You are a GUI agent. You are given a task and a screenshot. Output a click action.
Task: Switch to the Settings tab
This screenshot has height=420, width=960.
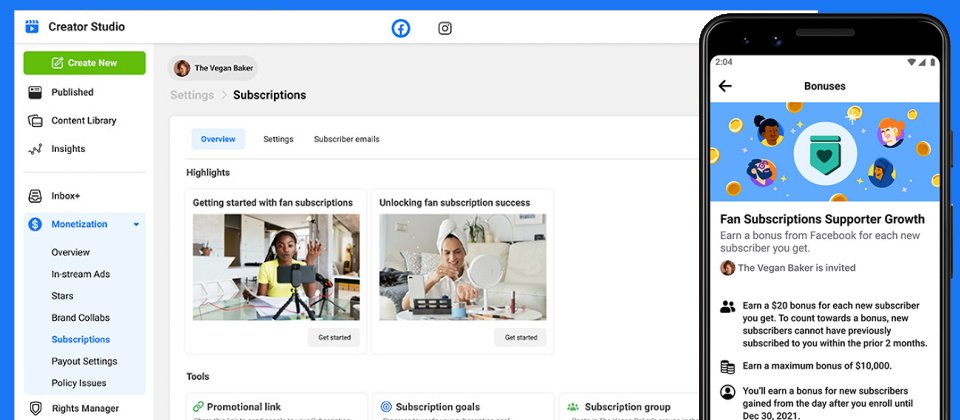pyautogui.click(x=279, y=139)
